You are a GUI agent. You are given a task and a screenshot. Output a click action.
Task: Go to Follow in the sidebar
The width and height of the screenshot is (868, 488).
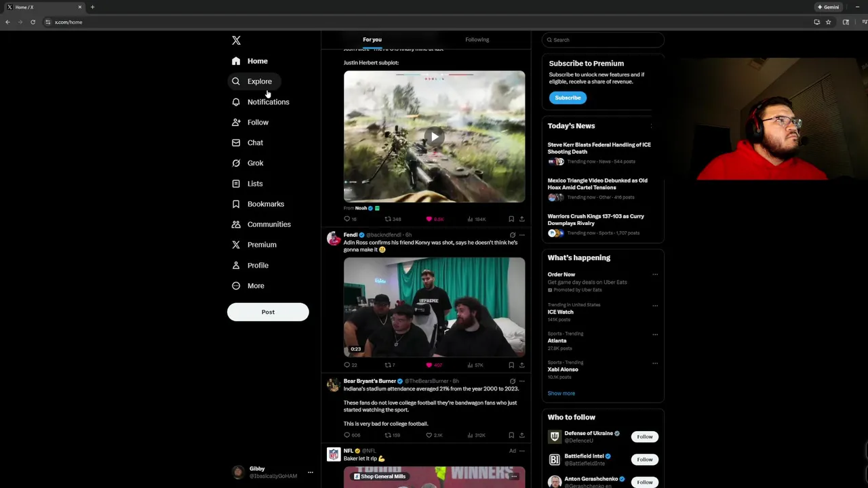[250, 122]
